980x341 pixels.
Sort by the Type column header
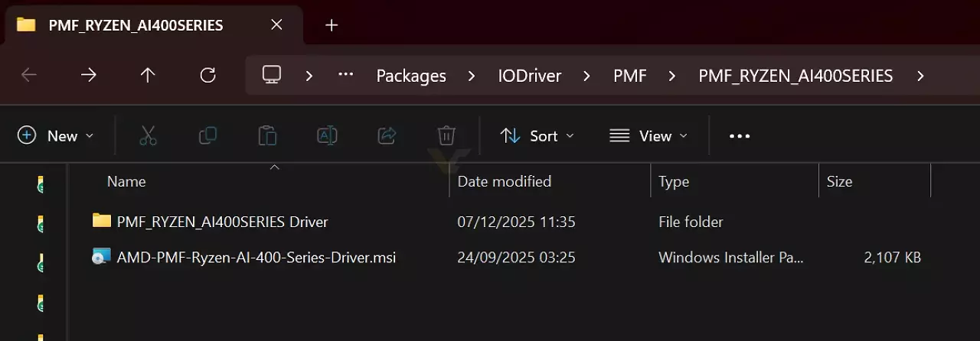674,182
